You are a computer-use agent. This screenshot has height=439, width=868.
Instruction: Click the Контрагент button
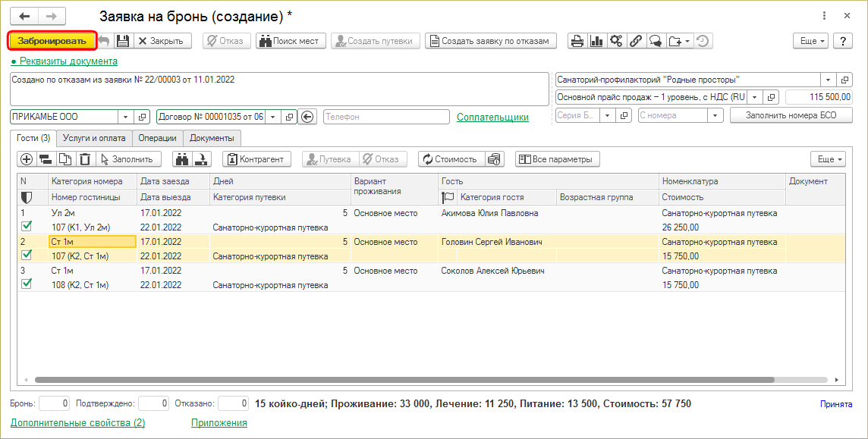[x=257, y=159]
